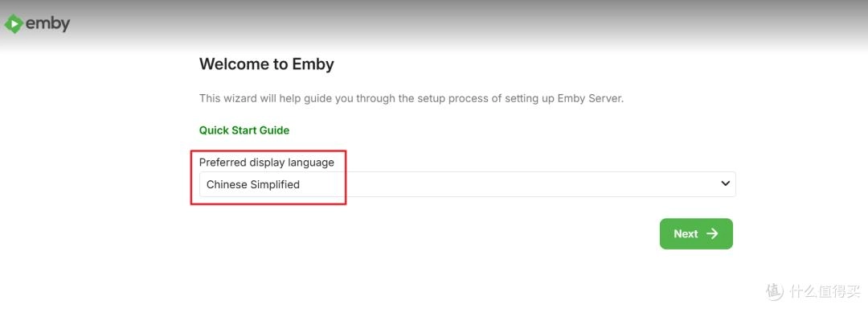Click the Welcome to Emby heading
The image size is (868, 309).
pyautogui.click(x=266, y=64)
